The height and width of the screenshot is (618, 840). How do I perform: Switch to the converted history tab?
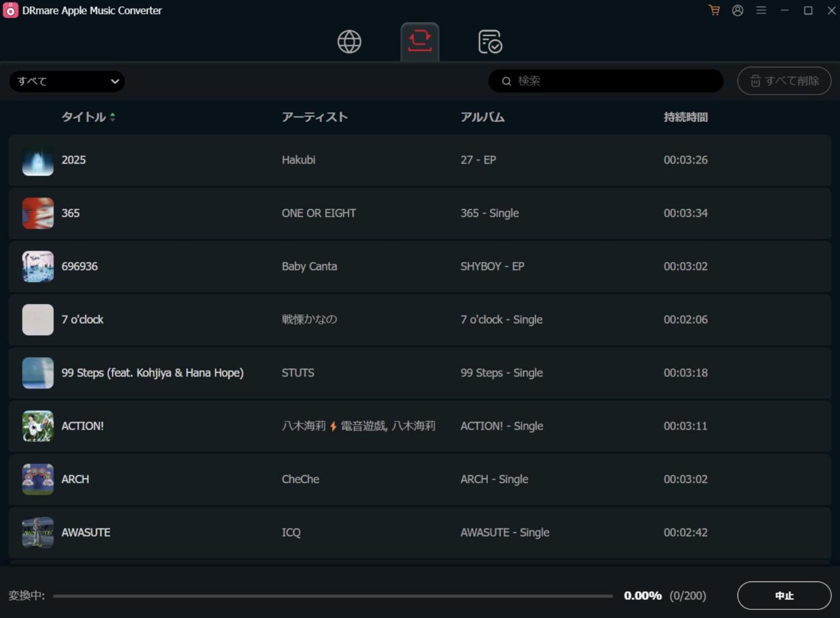point(490,41)
